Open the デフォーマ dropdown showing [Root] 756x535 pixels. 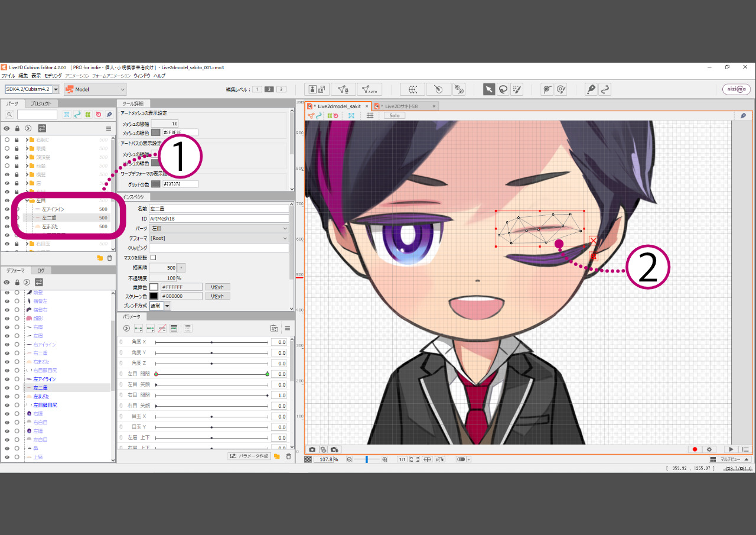[x=219, y=238]
